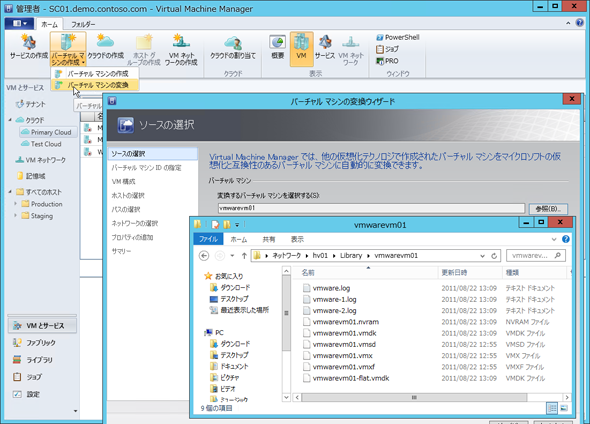
Task: Click the ホスト グループの作成 ribbon icon
Action: [143, 49]
